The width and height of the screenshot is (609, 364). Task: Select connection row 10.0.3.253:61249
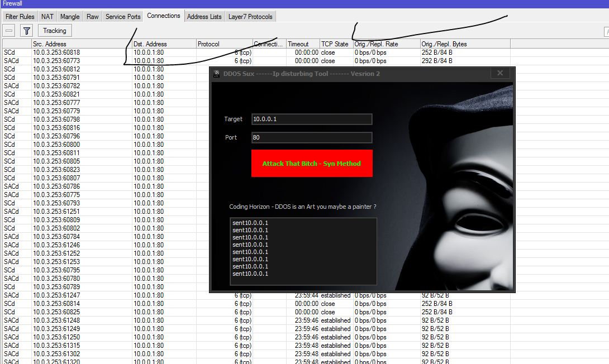pos(256,329)
